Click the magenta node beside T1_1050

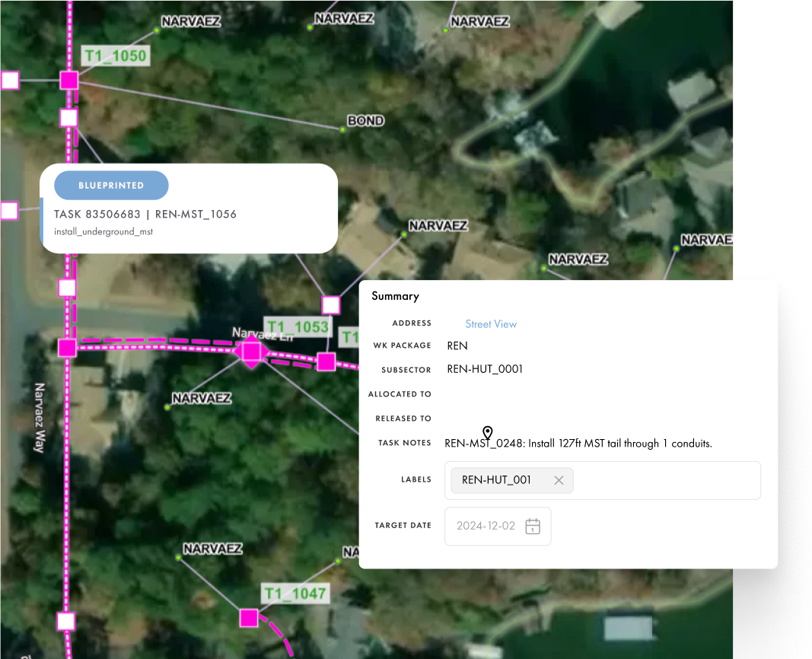[69, 80]
